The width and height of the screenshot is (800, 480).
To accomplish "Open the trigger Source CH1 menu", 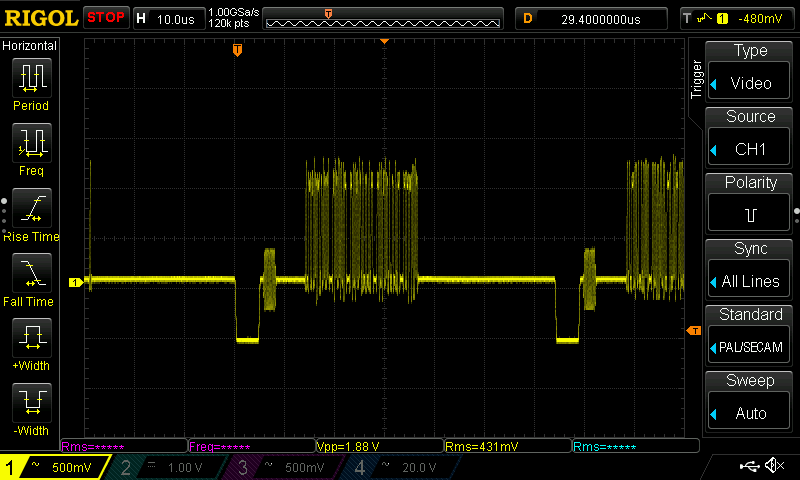I will pos(750,135).
